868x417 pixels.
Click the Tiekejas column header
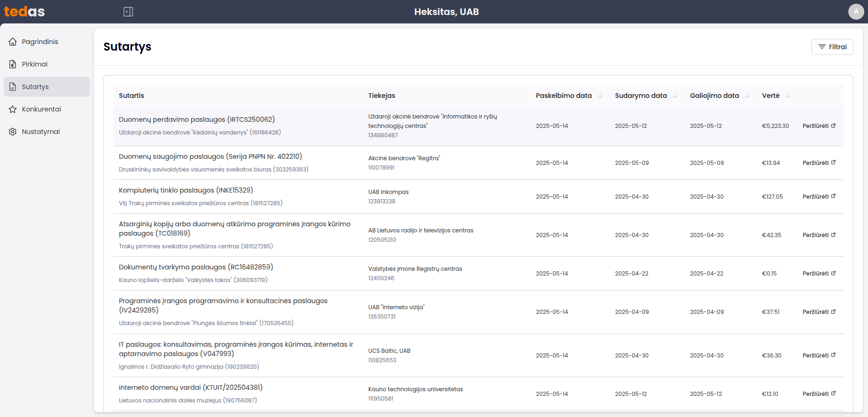(382, 96)
